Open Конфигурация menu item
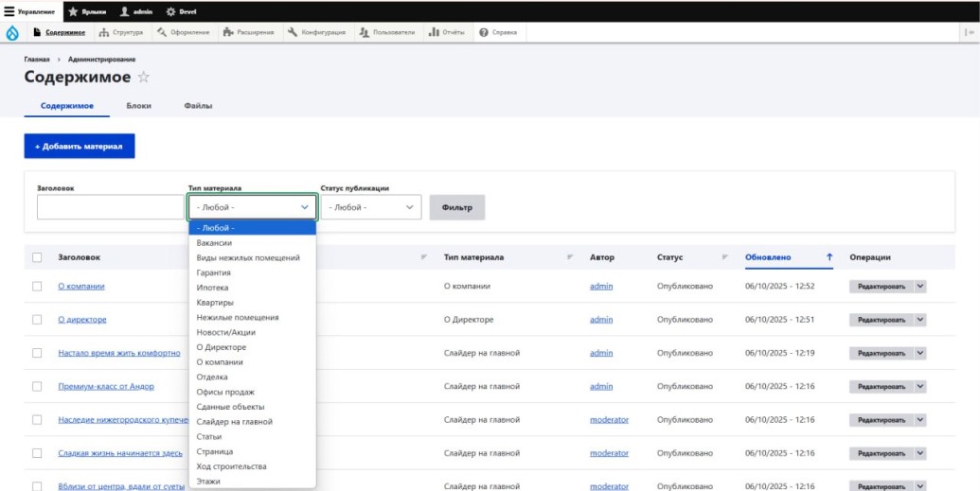980x491 pixels. coord(317,32)
